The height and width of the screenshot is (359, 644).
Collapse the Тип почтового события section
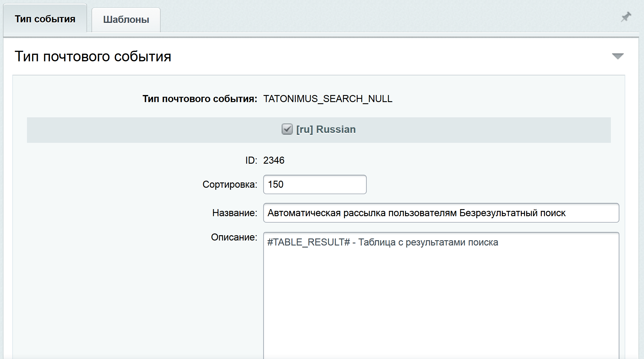coord(618,56)
